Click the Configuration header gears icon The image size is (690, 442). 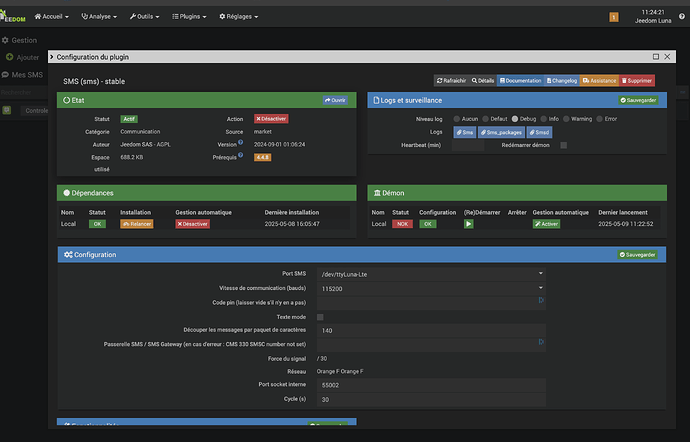click(x=68, y=254)
